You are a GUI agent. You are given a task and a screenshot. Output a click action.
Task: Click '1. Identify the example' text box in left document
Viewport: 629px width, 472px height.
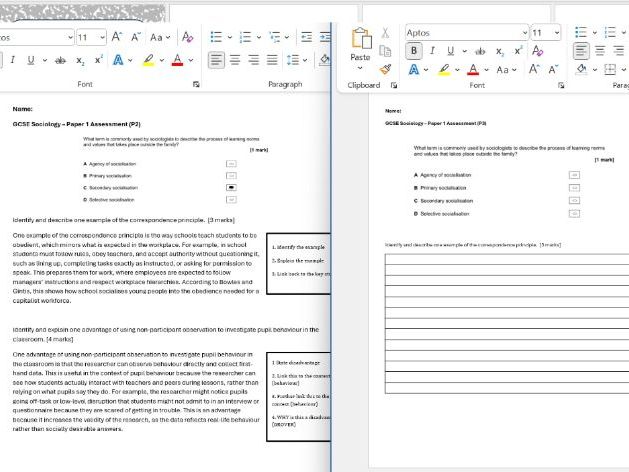click(298, 247)
